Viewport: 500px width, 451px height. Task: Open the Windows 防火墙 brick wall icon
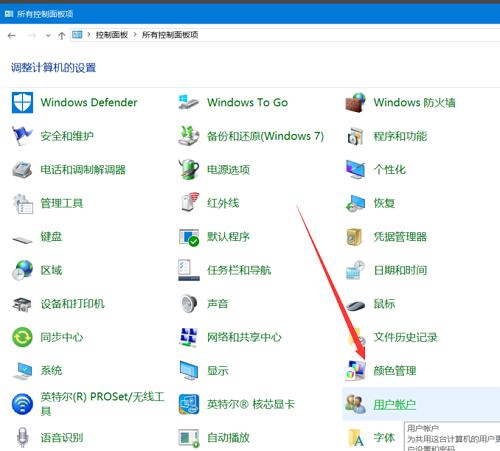[355, 103]
